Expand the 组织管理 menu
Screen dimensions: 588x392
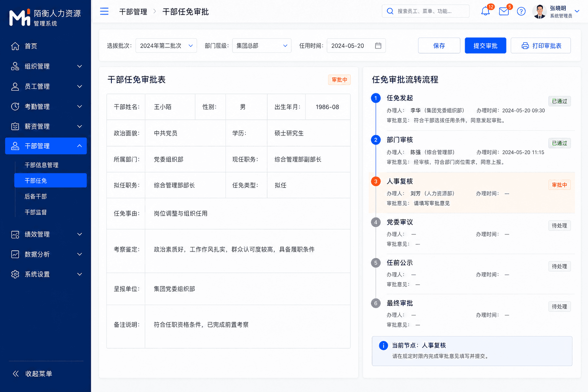click(x=46, y=66)
